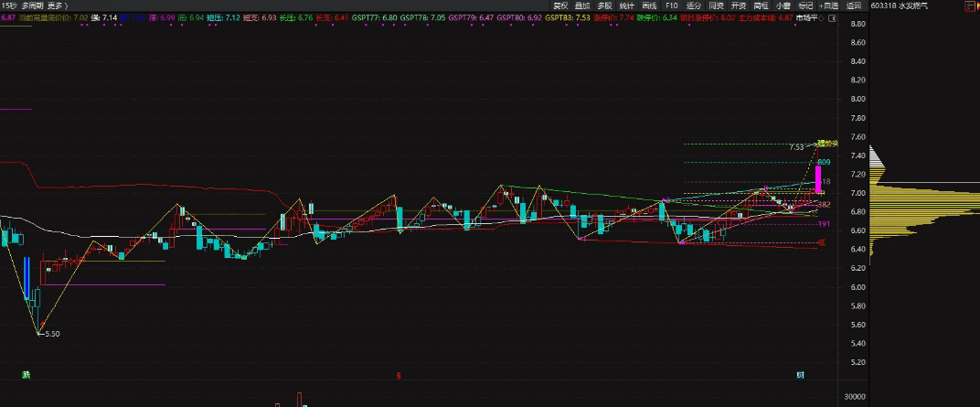Activate the 画线 drawing tool
This screenshot has height=407, width=980.
point(649,5)
